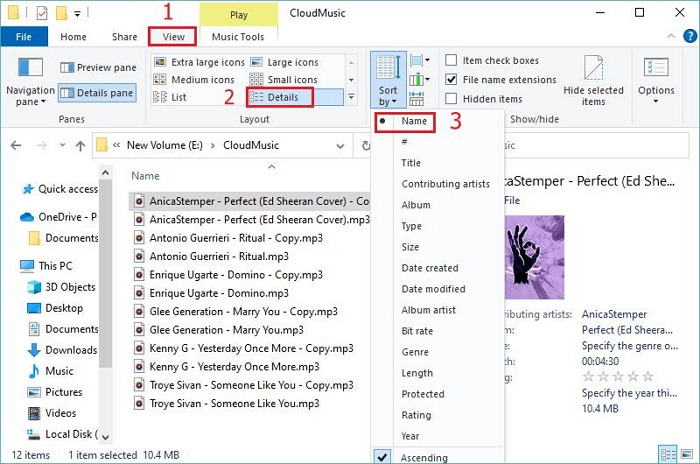Screen dimensions: 700x464
Task: Open the recent locations dropdown
Action: 62,145
